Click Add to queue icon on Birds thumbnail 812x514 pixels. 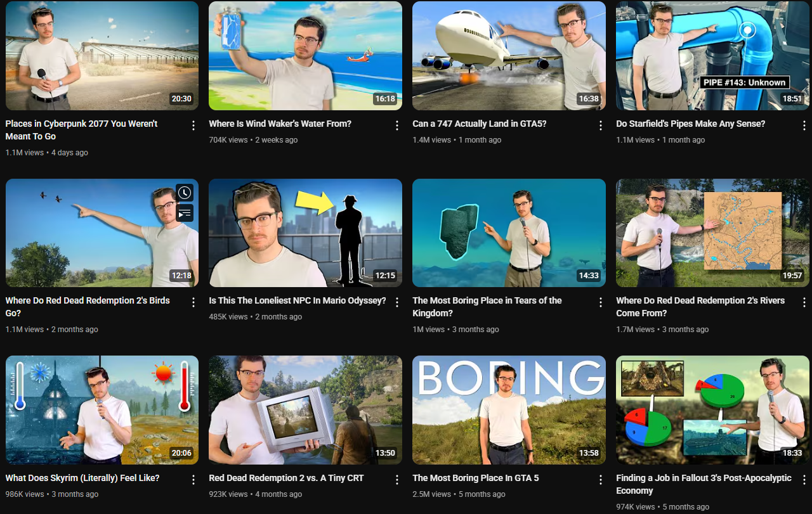[x=185, y=214]
